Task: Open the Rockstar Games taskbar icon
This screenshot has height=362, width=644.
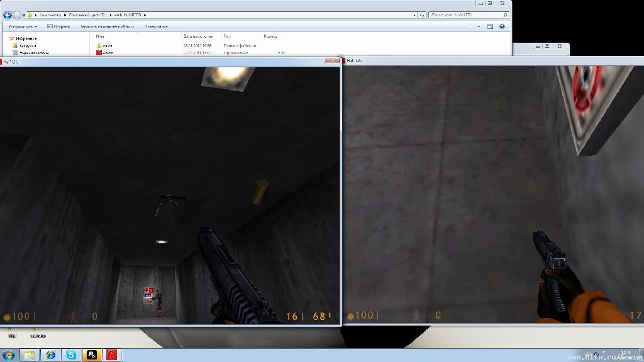Action: pos(92,355)
